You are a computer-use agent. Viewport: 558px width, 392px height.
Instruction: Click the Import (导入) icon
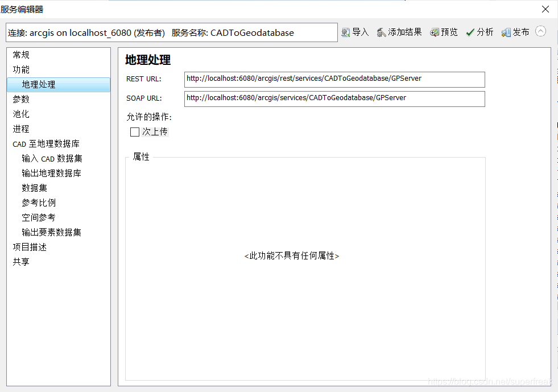pos(345,32)
